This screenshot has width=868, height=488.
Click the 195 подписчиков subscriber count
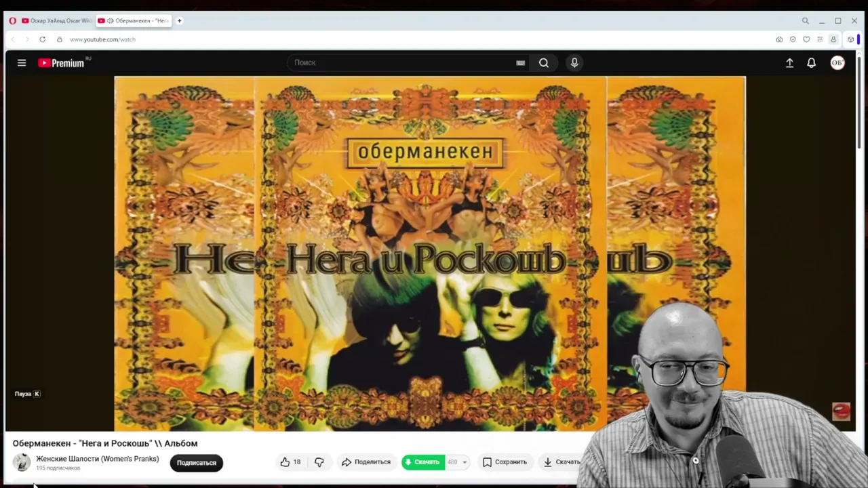[58, 468]
